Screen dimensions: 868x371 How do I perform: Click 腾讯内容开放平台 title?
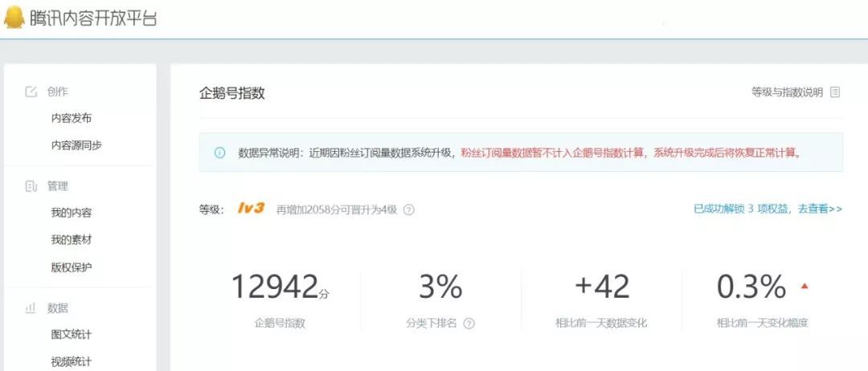pos(93,18)
